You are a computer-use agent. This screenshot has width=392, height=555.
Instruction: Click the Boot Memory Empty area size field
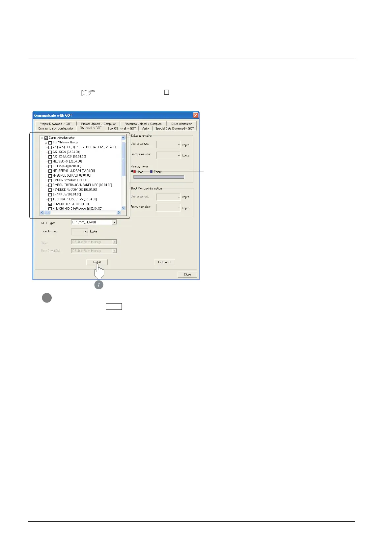point(168,208)
